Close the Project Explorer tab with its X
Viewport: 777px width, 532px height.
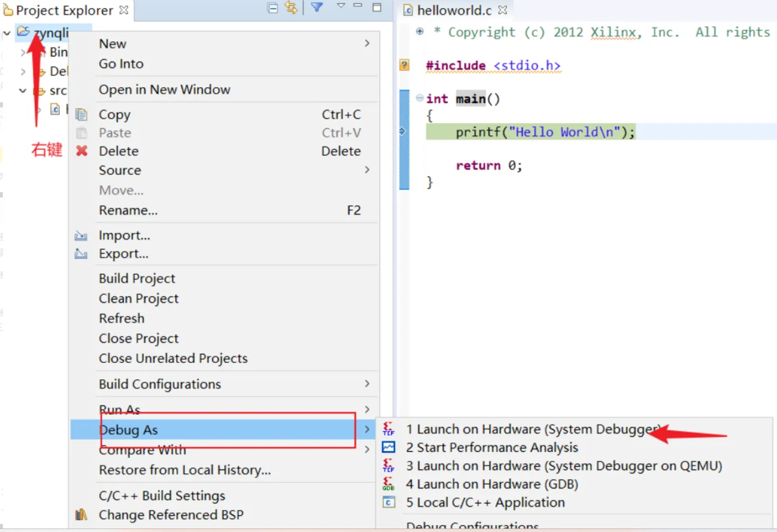point(124,10)
